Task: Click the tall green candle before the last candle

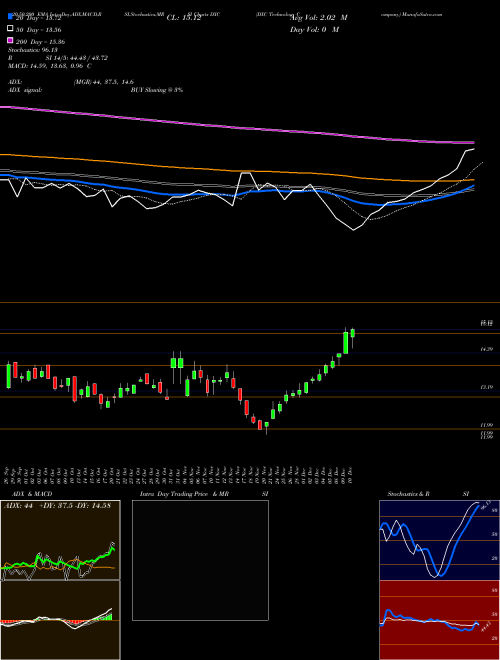Action: 346,343
